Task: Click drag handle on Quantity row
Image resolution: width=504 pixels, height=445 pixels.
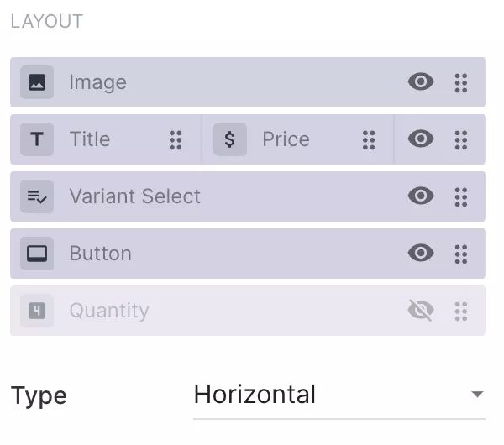Action: [x=460, y=311]
